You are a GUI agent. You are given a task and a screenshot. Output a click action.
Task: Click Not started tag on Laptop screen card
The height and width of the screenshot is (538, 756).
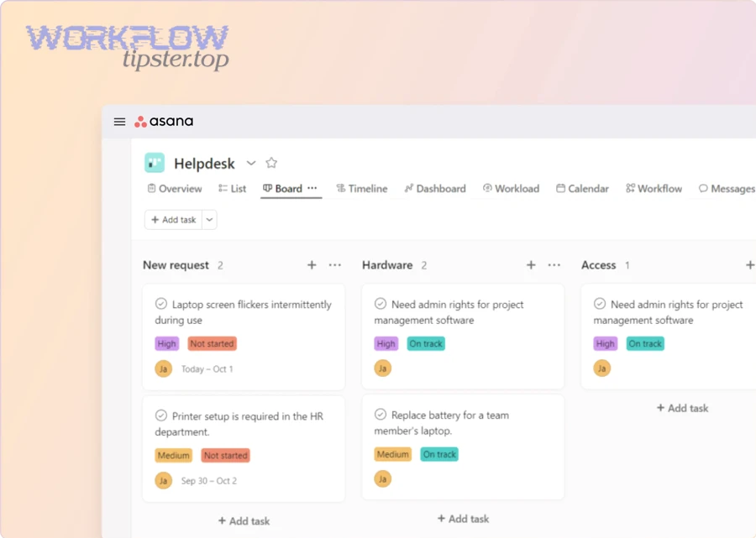(213, 343)
